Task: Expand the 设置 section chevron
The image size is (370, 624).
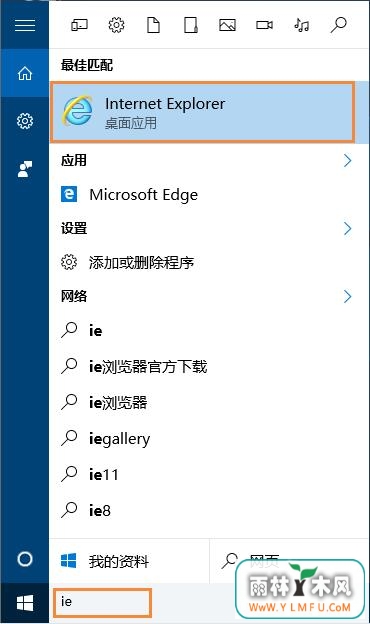Action: pyautogui.click(x=347, y=228)
